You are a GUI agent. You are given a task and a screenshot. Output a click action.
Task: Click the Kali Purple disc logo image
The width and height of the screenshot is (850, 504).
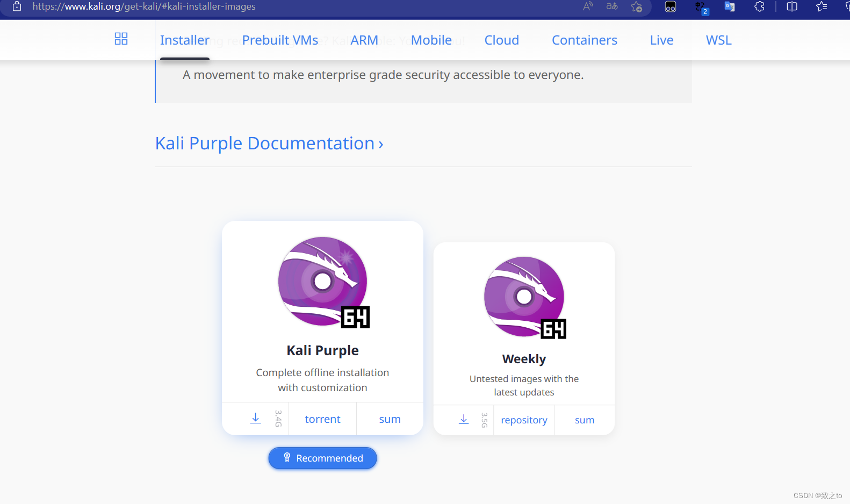point(323,282)
